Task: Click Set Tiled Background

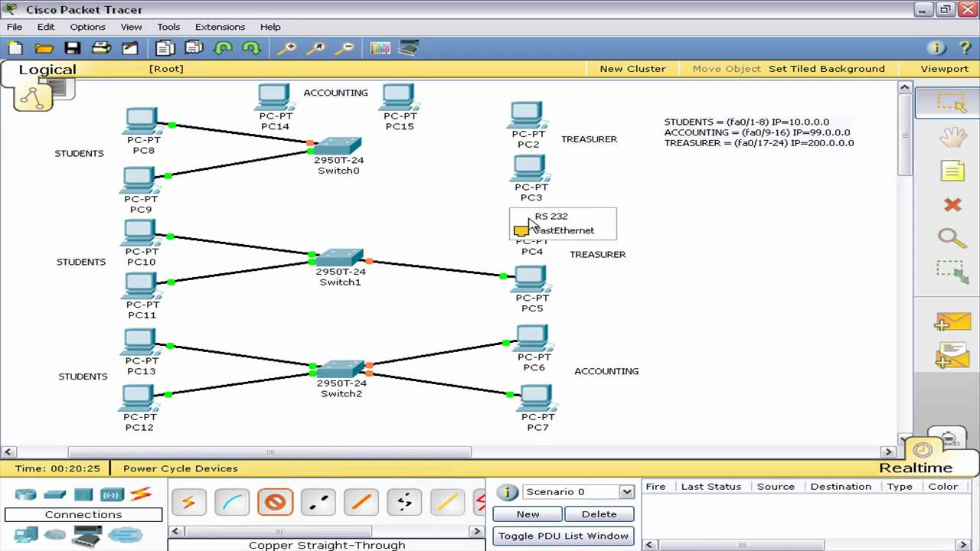Action: click(x=827, y=69)
